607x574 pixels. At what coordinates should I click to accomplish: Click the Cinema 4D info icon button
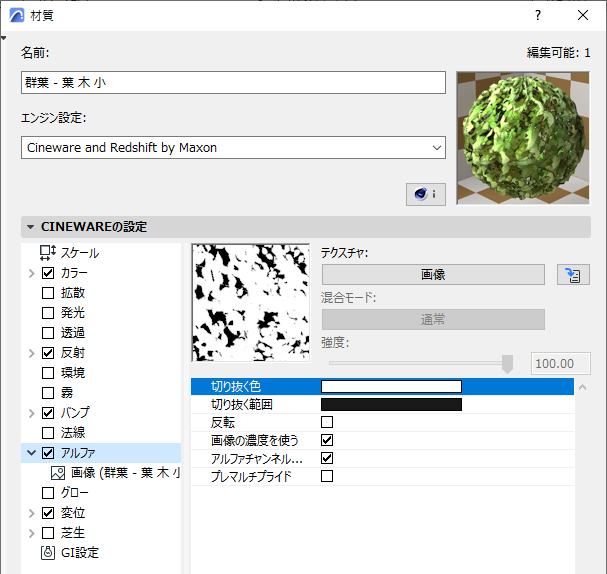(425, 194)
